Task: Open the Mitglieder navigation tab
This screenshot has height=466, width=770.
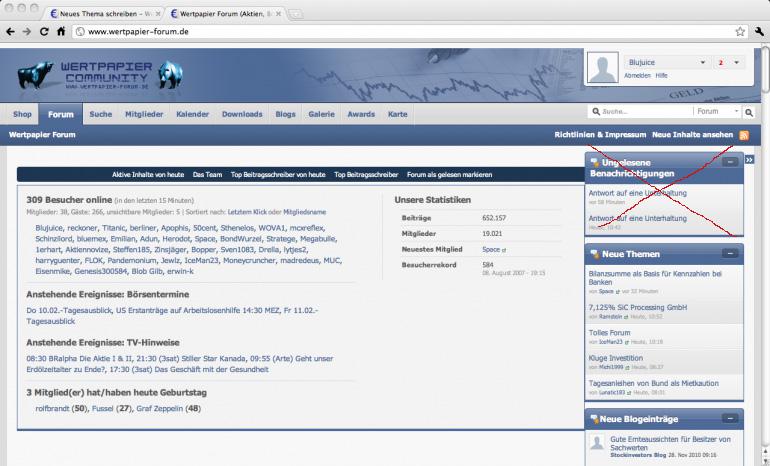Action: [x=144, y=114]
